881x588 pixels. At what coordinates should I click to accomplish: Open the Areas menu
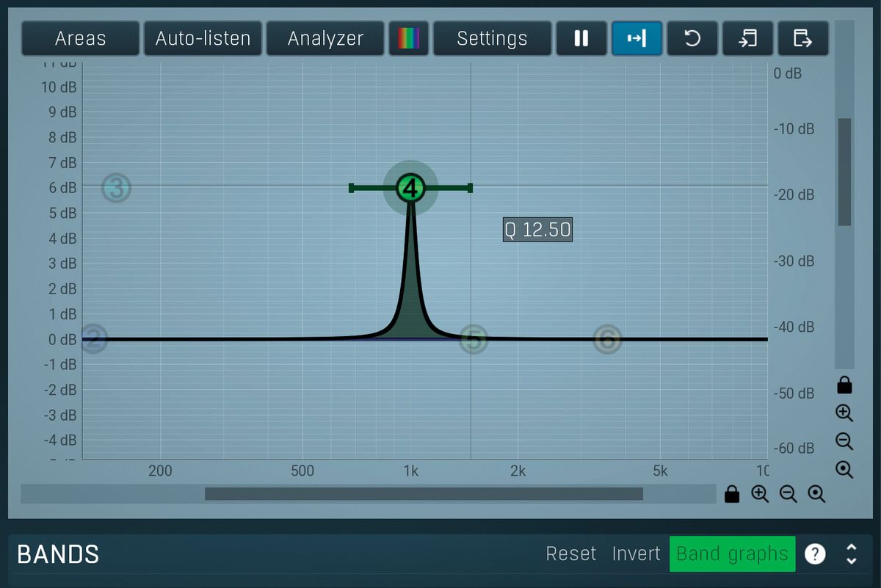pos(79,38)
